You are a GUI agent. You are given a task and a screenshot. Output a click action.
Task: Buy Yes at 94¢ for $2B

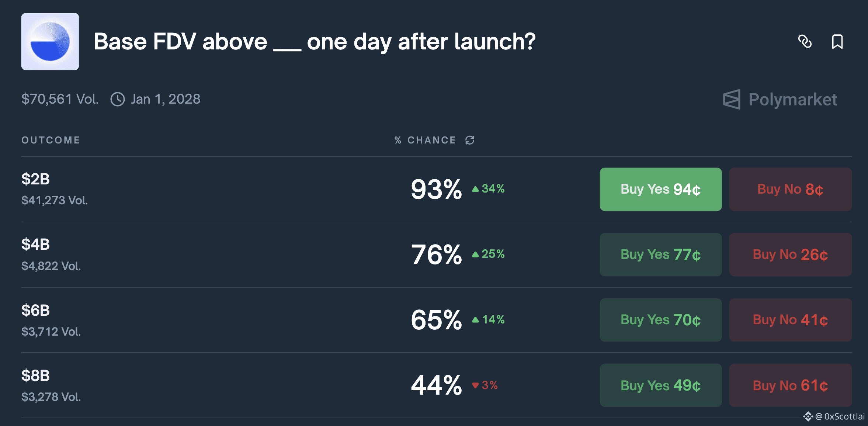pyautogui.click(x=660, y=189)
